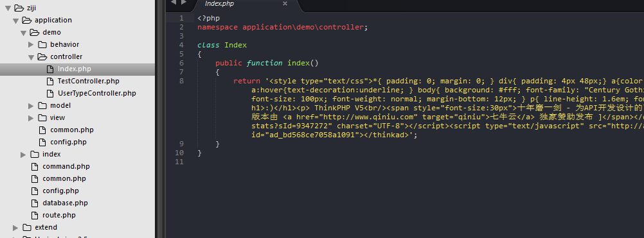This screenshot has height=238, width=644.
Task: Go to previous tab using left arrow
Action: coord(174,2)
